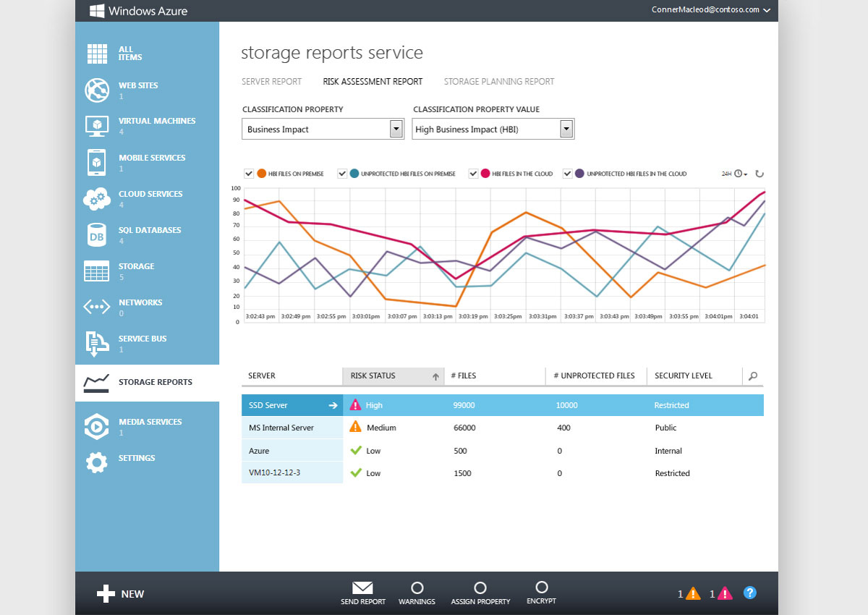868x615 pixels.
Task: Click the 3:03:19 pm axis label
Action: 474,316
